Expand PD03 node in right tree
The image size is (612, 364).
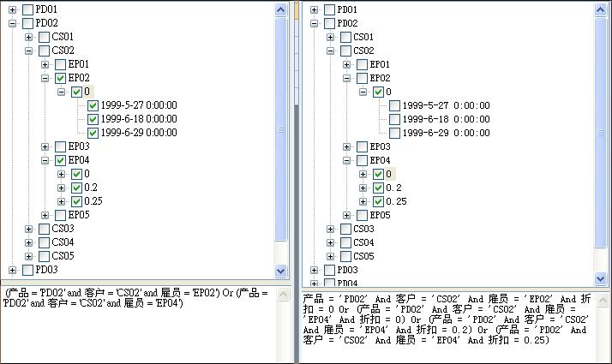(x=315, y=270)
